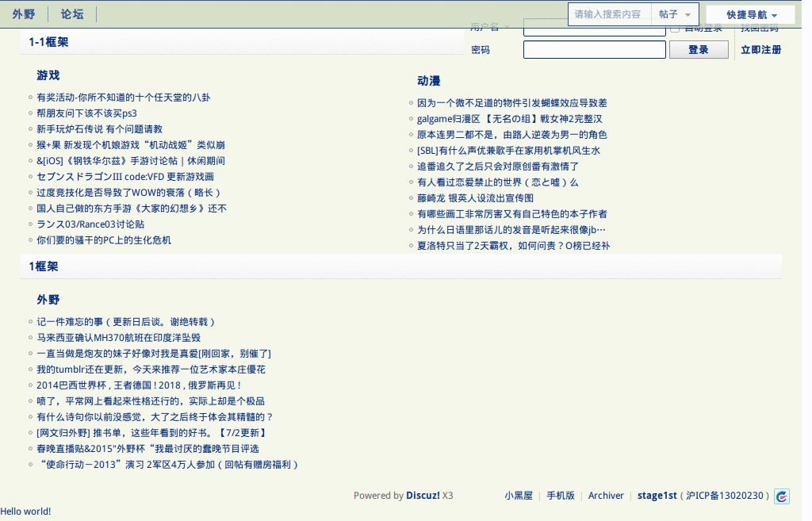Click the 1-1框架 block title
This screenshot has height=521, width=812.
point(48,42)
